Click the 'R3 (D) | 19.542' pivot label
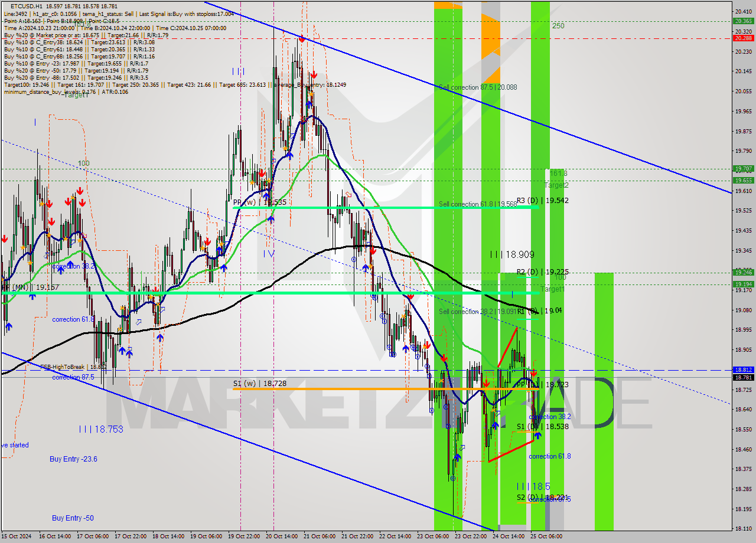Viewport: 756px width, 543px height. coord(543,201)
